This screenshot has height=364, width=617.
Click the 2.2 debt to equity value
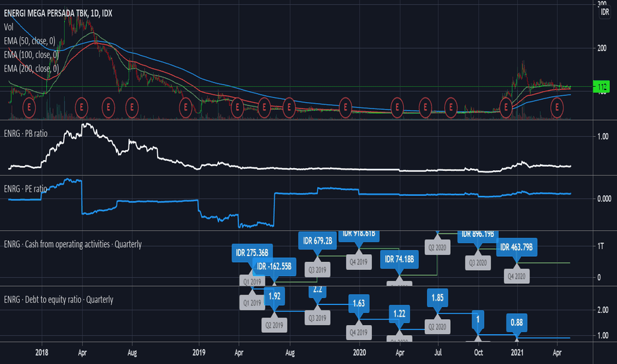pyautogui.click(x=317, y=291)
